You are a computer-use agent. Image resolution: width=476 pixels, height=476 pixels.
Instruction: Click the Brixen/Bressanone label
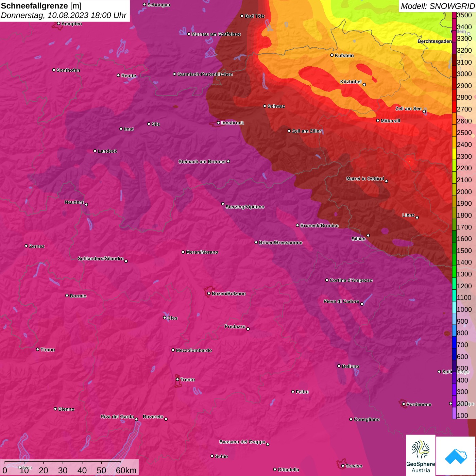click(x=281, y=242)
